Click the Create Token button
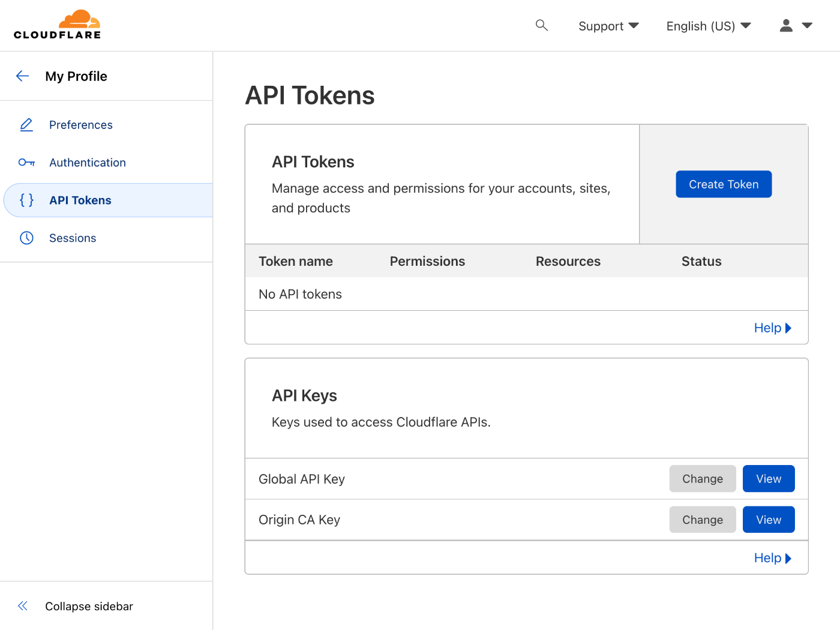 [724, 184]
